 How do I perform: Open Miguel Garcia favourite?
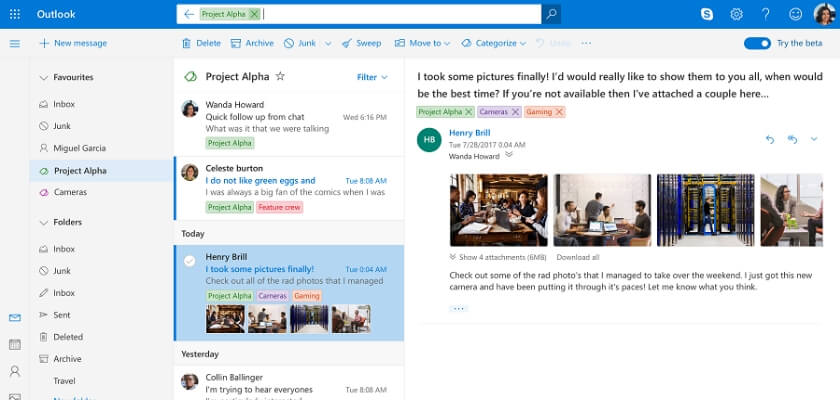coord(72,148)
